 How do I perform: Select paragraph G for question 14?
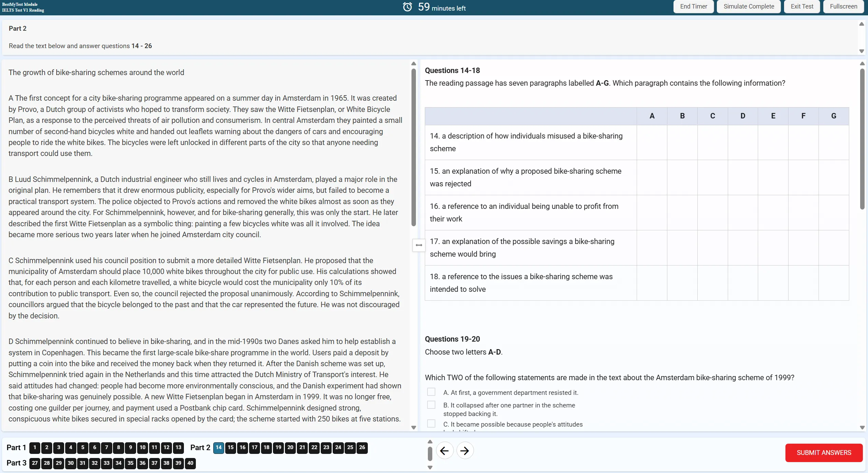pyautogui.click(x=834, y=142)
